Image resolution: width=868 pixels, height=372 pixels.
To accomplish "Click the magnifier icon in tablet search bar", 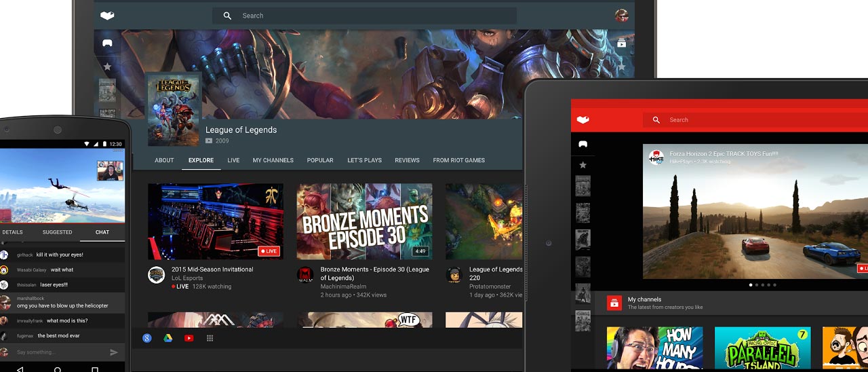I will click(x=656, y=120).
